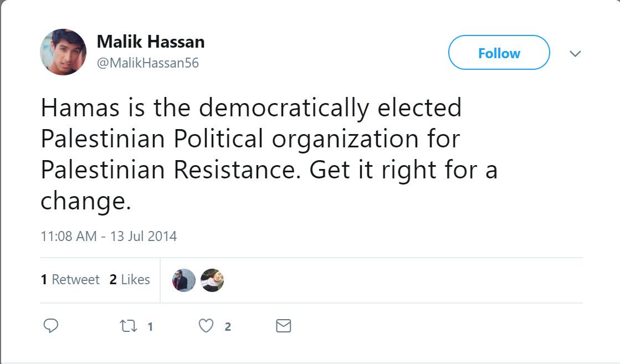This screenshot has width=620, height=364.
Task: View the 2 Likes list
Action: click(x=130, y=280)
